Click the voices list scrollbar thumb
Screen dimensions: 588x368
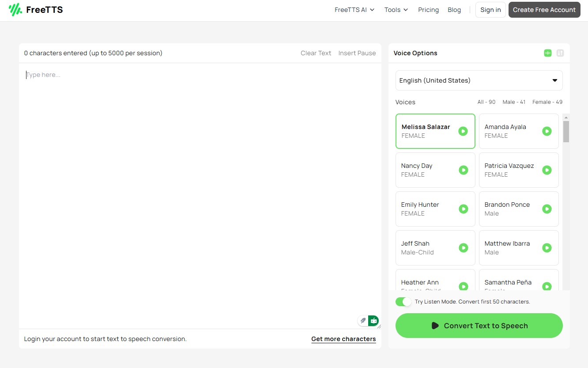[x=566, y=132]
